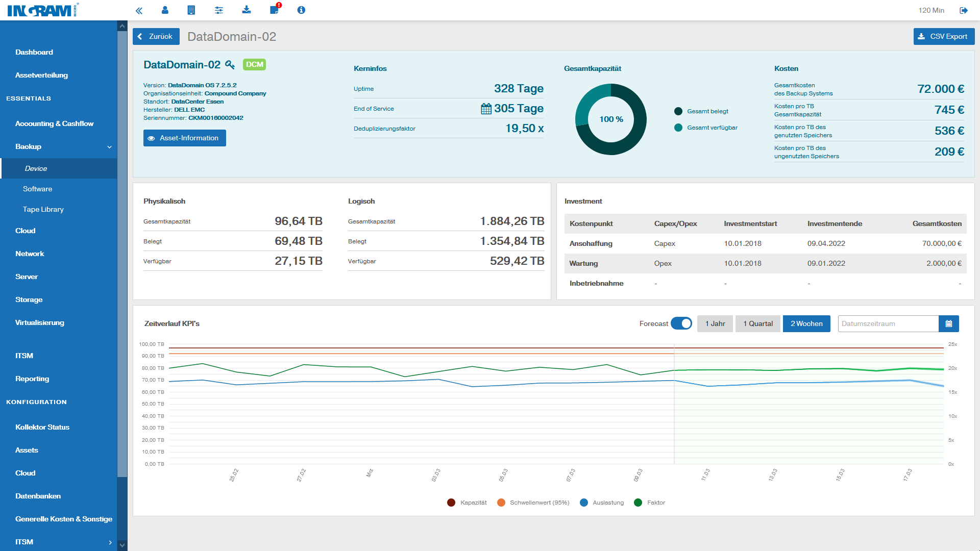Open Virtualisierung in the sidebar
Screen dimensions: 980x551
coord(40,322)
